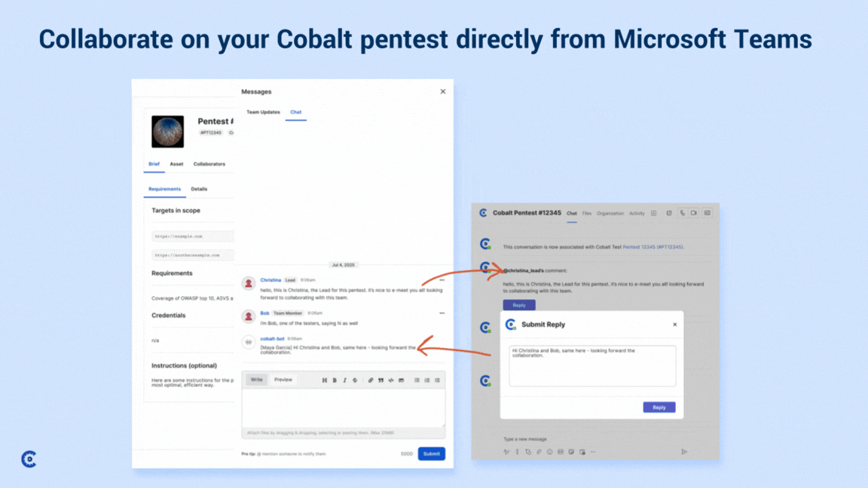The height and width of the screenshot is (488, 868).
Task: Close the Submit Reply dialog
Action: point(675,325)
